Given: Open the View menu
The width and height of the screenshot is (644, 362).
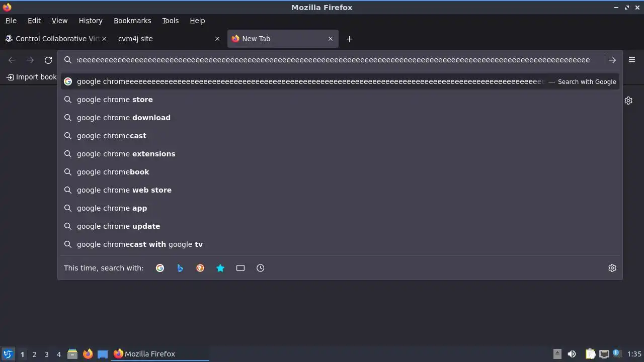Looking at the screenshot, I should tap(59, 21).
